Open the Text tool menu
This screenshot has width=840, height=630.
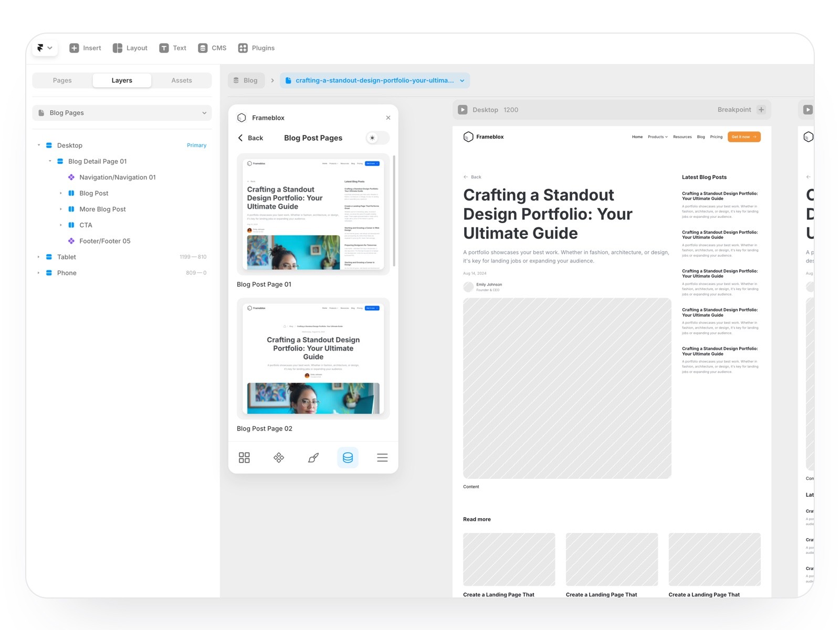(173, 48)
